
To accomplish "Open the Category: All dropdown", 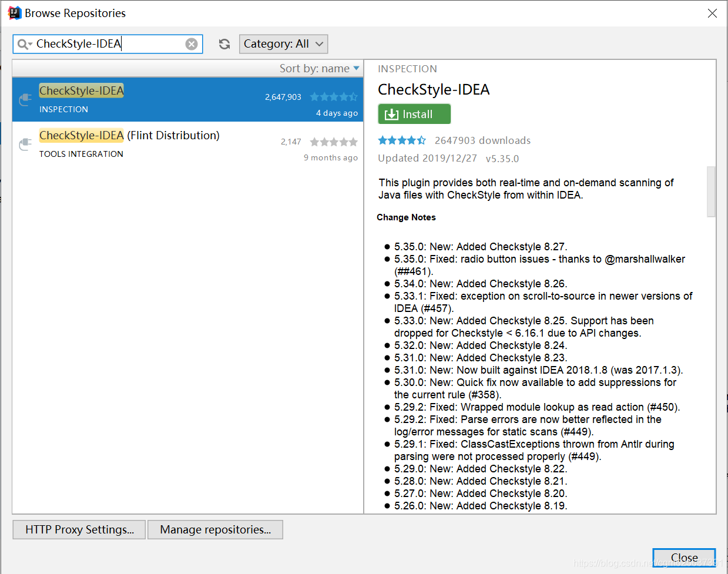I will (x=283, y=44).
